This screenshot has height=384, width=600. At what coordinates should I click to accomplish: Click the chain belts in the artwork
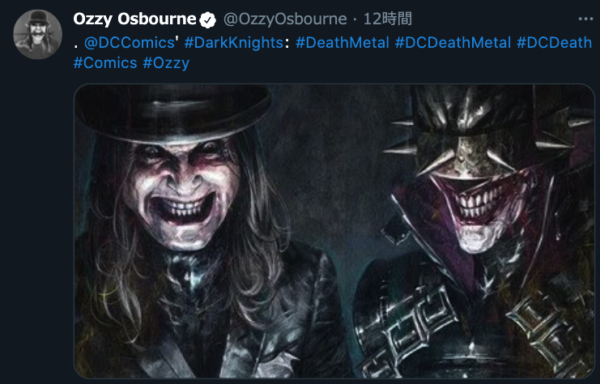pyautogui.click(x=474, y=329)
